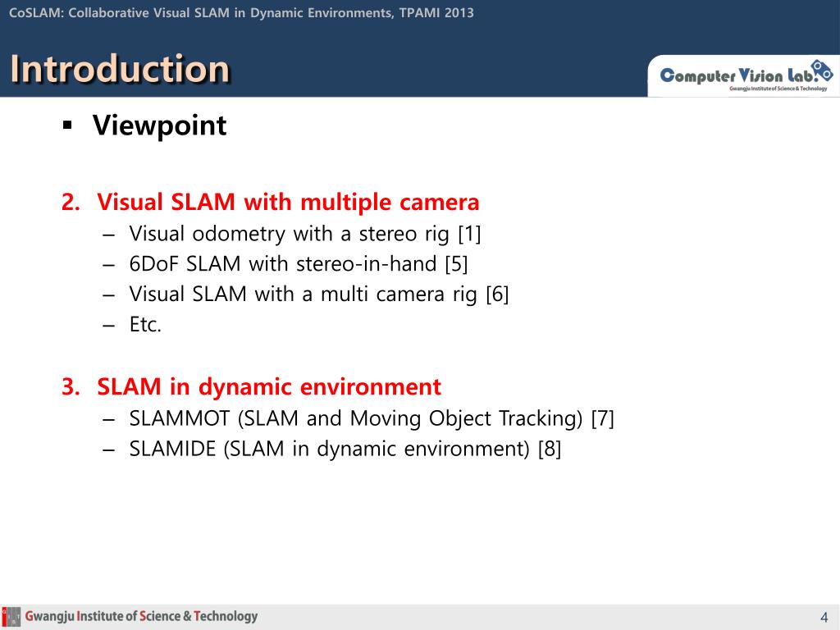Viewport: 840px width, 630px height.
Task: Click 'Visual odometry with a stereo rig [1]'
Action: [x=305, y=234]
